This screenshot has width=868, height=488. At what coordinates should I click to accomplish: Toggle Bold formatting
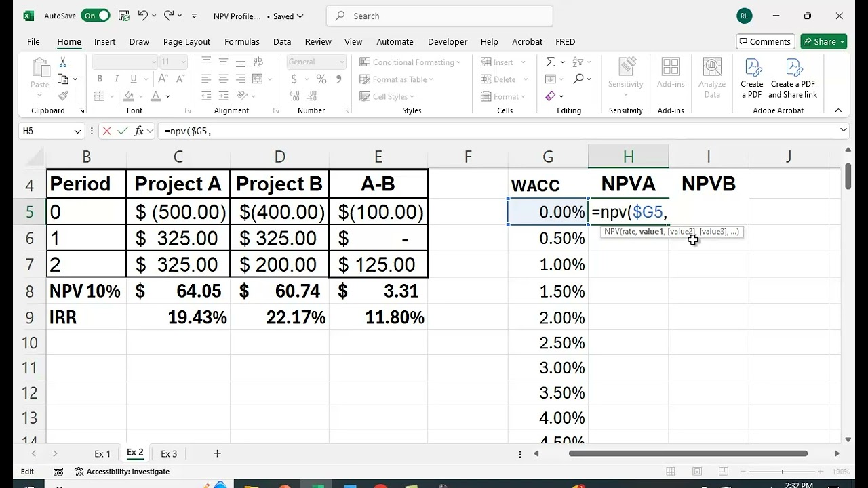pyautogui.click(x=100, y=79)
